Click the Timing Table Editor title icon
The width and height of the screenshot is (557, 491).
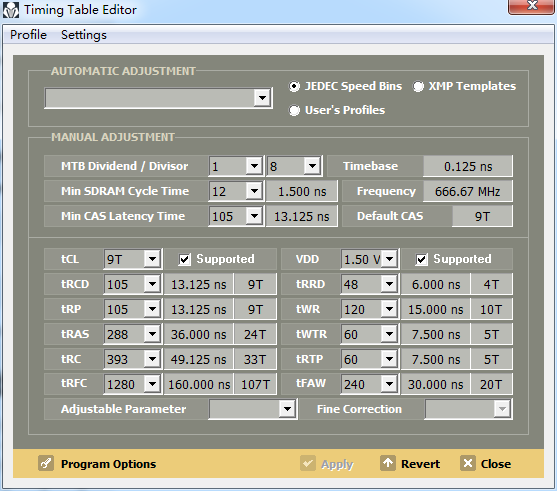pos(11,10)
